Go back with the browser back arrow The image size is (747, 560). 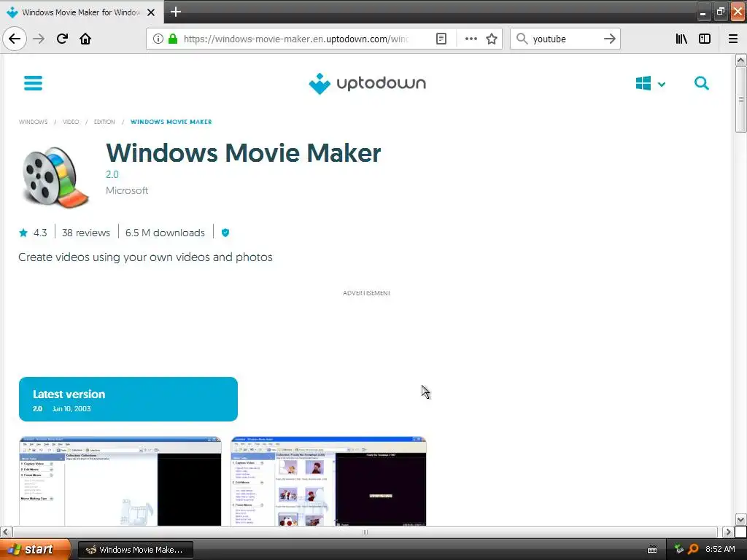click(15, 39)
